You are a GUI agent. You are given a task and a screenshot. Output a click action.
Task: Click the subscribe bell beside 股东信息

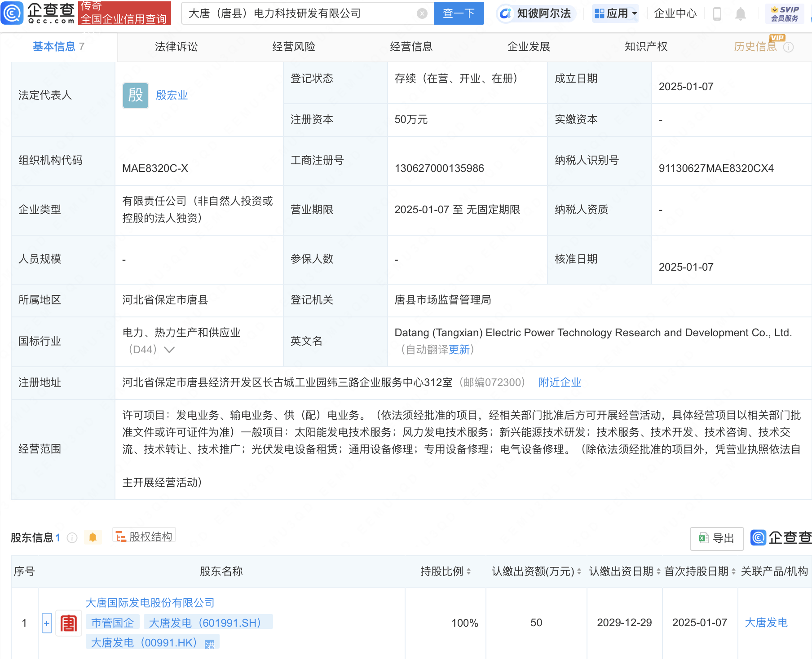click(x=93, y=537)
